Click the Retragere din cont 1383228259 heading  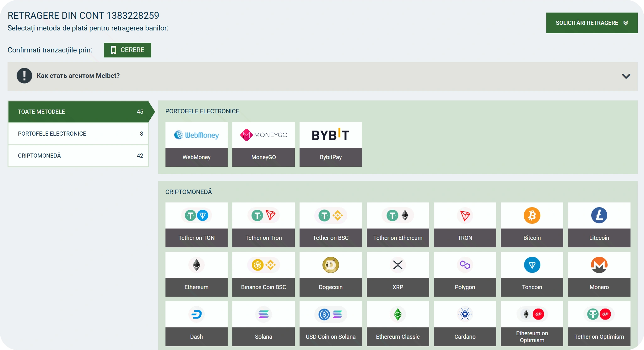tap(83, 15)
